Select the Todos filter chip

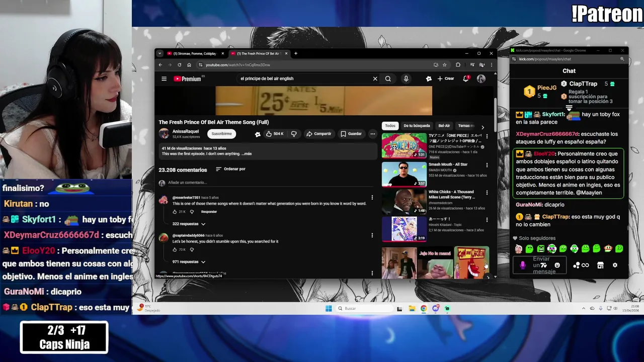click(390, 126)
